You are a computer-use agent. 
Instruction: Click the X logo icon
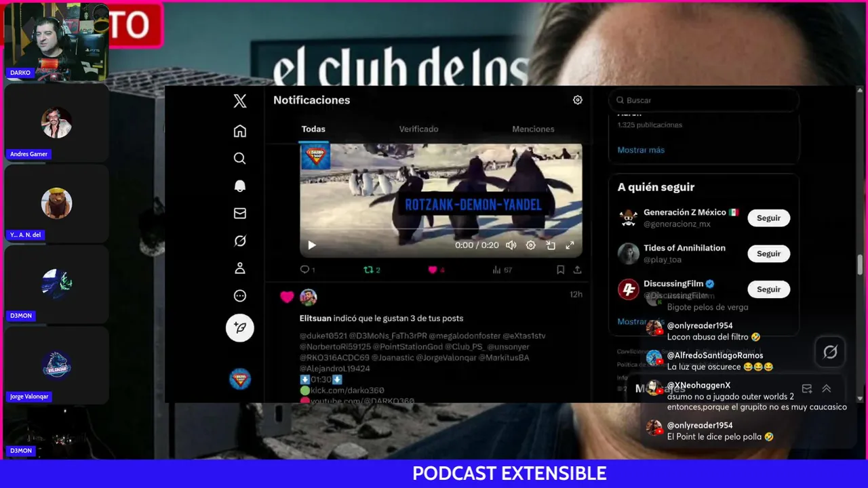click(x=240, y=101)
